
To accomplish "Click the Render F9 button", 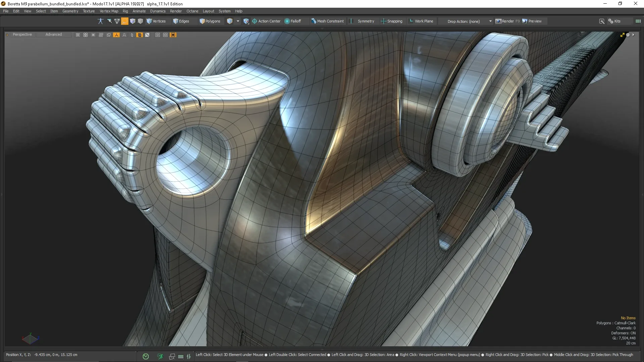I will tap(507, 21).
